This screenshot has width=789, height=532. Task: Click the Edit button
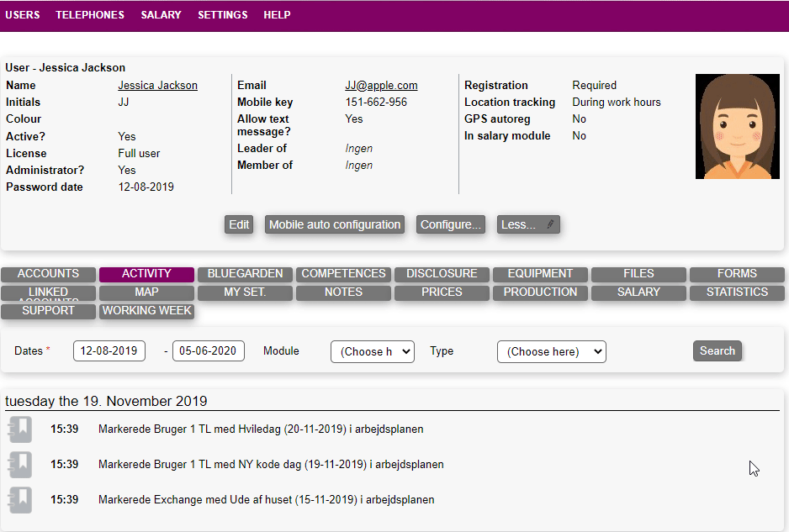point(239,224)
